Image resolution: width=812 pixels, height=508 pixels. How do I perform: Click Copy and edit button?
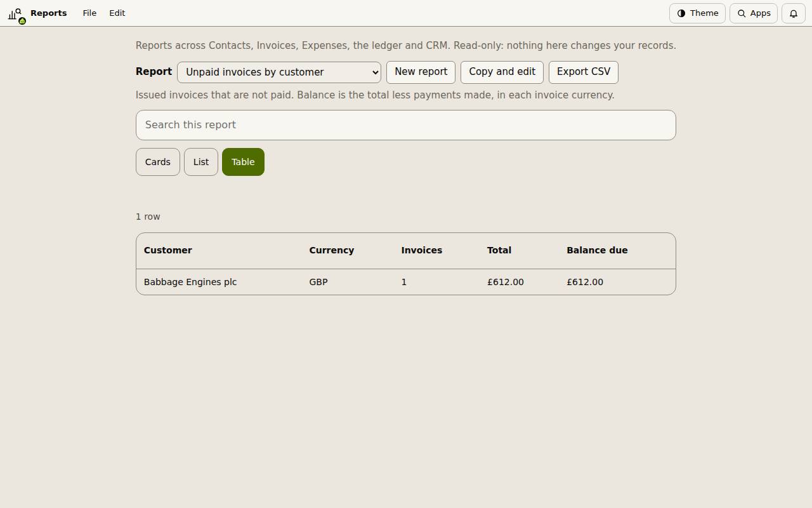click(x=502, y=72)
